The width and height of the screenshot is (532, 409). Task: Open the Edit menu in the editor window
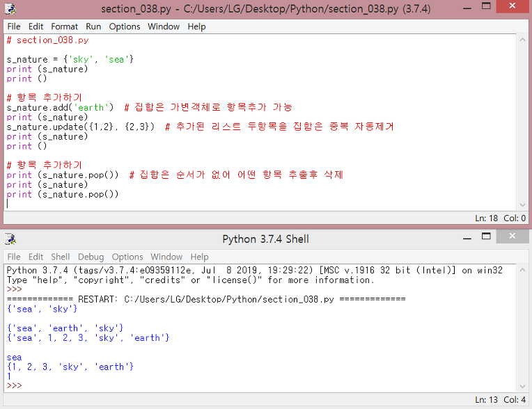coord(36,26)
